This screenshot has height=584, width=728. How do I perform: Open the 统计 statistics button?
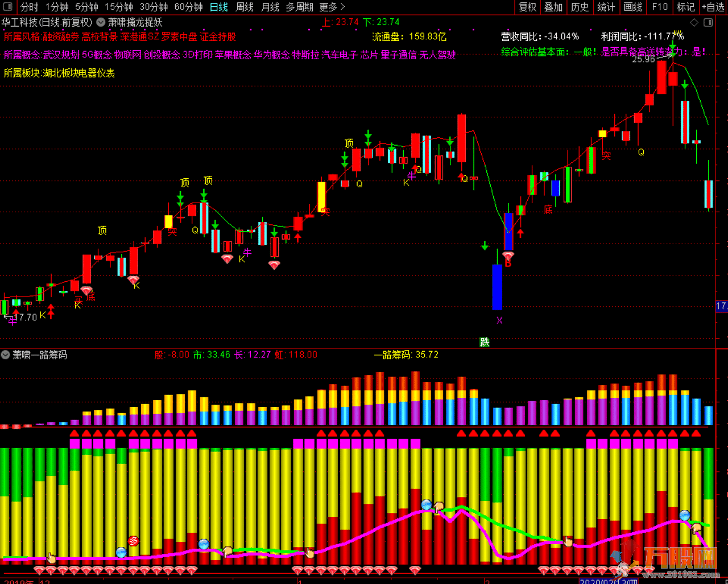click(606, 7)
